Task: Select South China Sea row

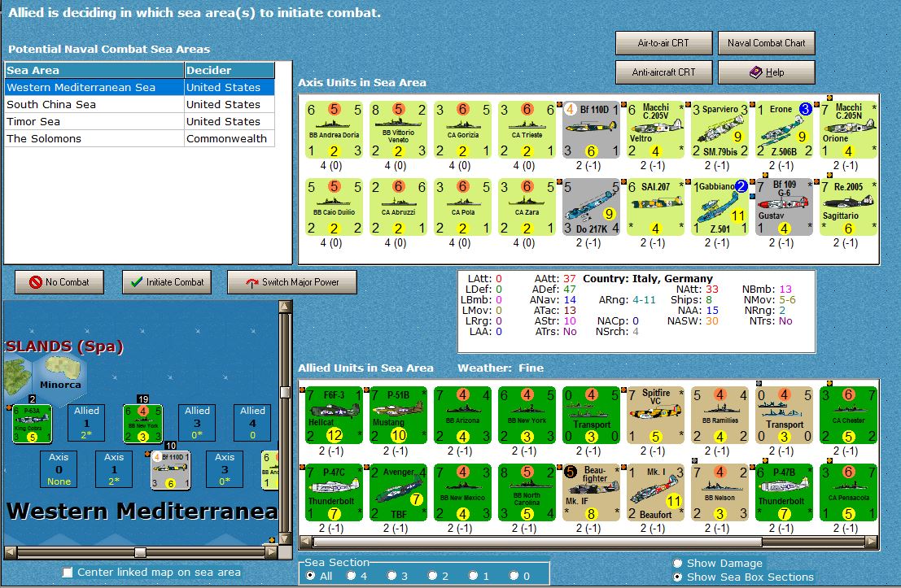Action: pyautogui.click(x=140, y=105)
